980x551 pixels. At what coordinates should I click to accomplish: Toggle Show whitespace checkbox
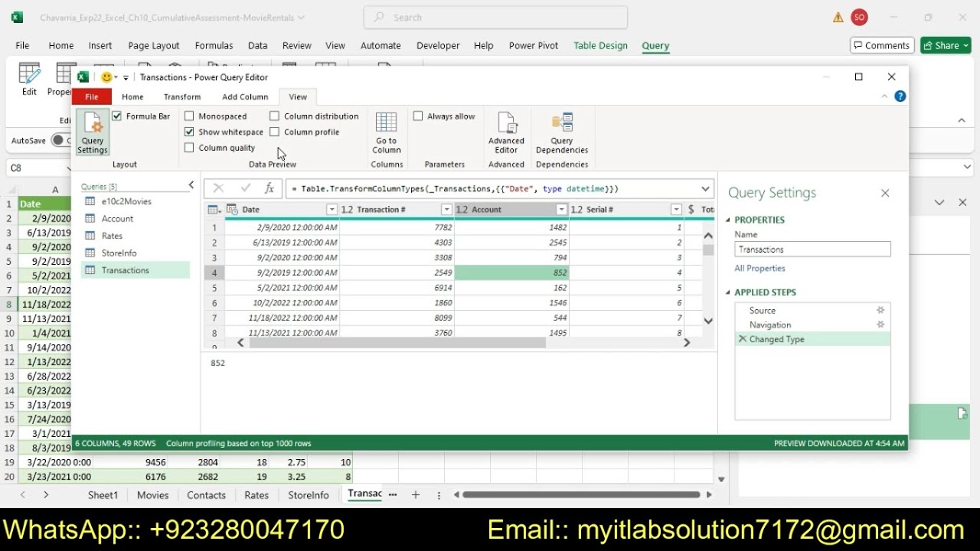189,132
